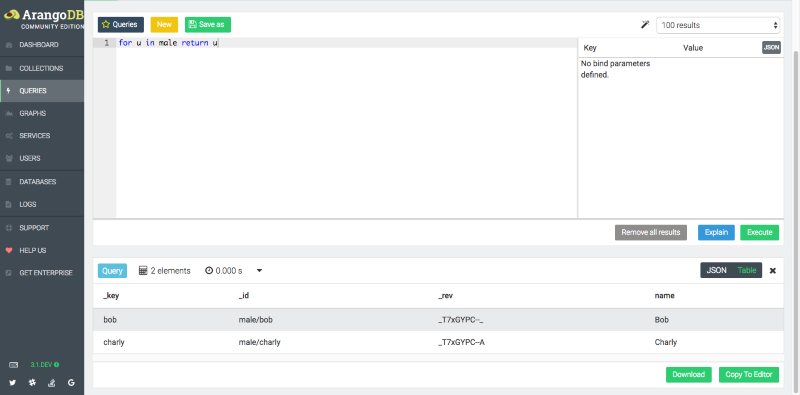Click the Key bind parameter column header
This screenshot has width=800, height=395.
pyautogui.click(x=590, y=48)
